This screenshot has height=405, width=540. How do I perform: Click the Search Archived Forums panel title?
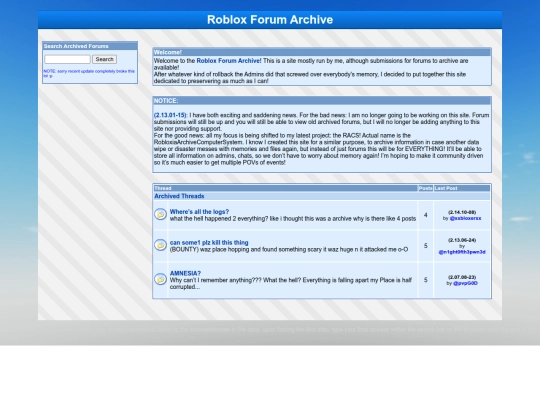(76, 46)
